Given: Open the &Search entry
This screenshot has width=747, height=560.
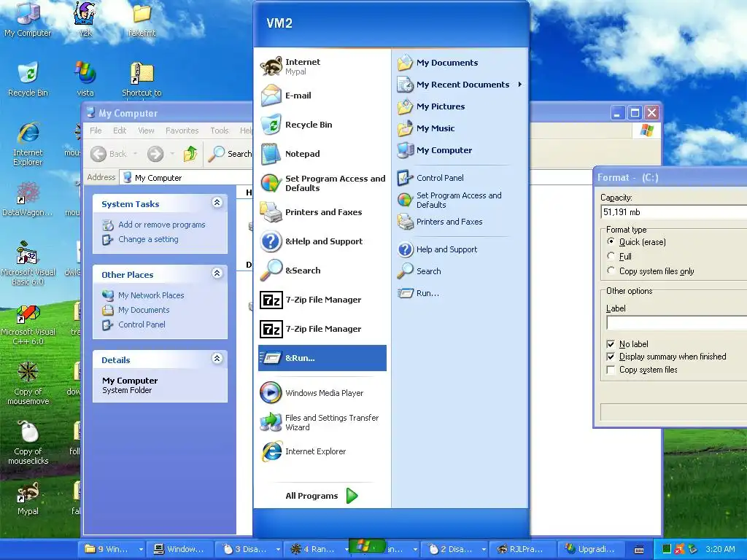Looking at the screenshot, I should 322,270.
